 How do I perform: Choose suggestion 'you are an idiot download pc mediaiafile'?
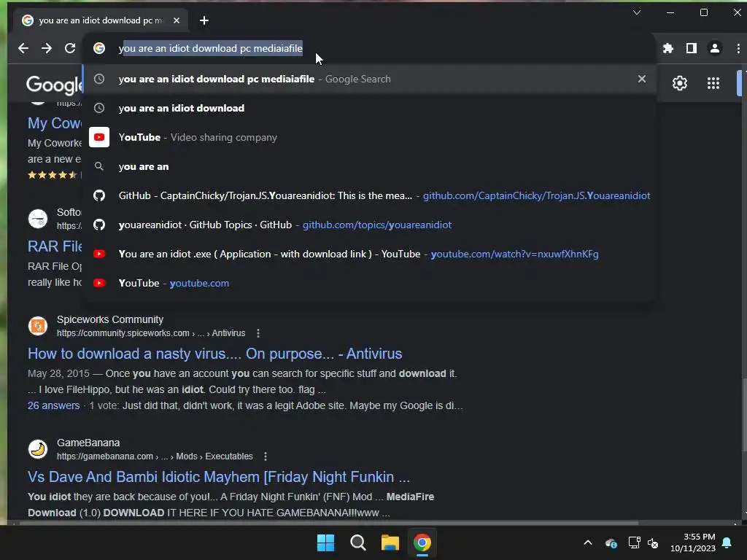(370, 79)
